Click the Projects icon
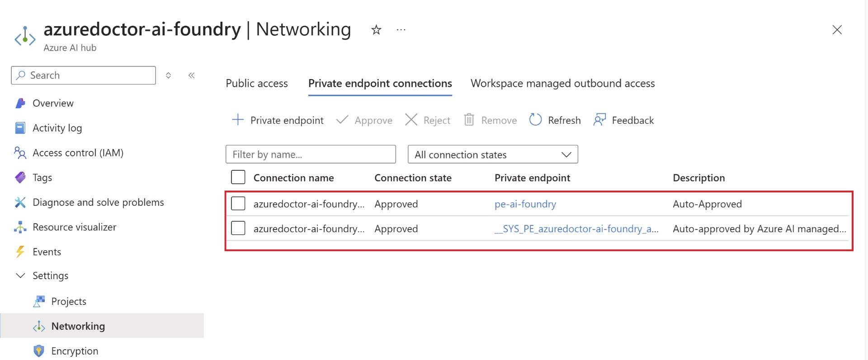 coord(39,301)
